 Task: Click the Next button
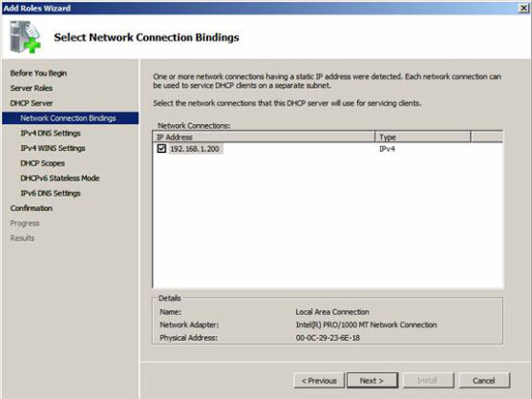point(371,381)
